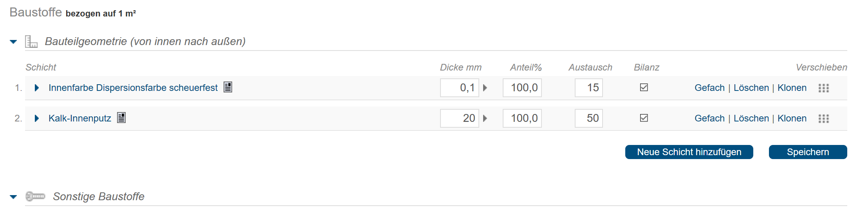Collapse the Bauteilgeometrie section
868x210 pixels.
(13, 42)
